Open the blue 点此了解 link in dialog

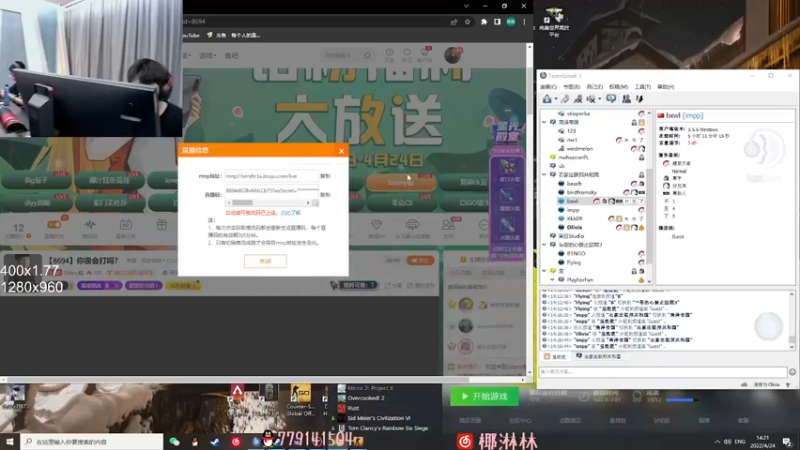[290, 213]
